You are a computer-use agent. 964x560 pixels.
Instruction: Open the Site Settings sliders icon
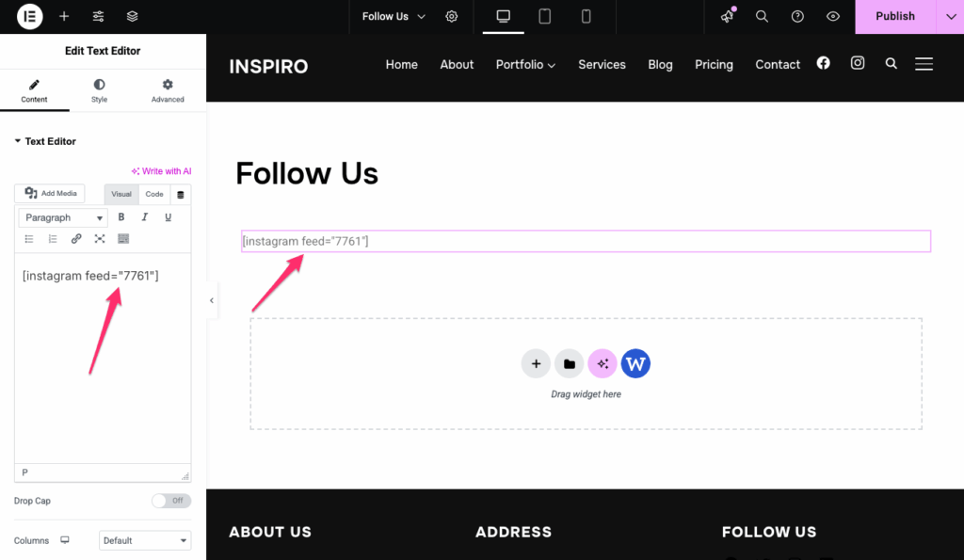tap(98, 17)
